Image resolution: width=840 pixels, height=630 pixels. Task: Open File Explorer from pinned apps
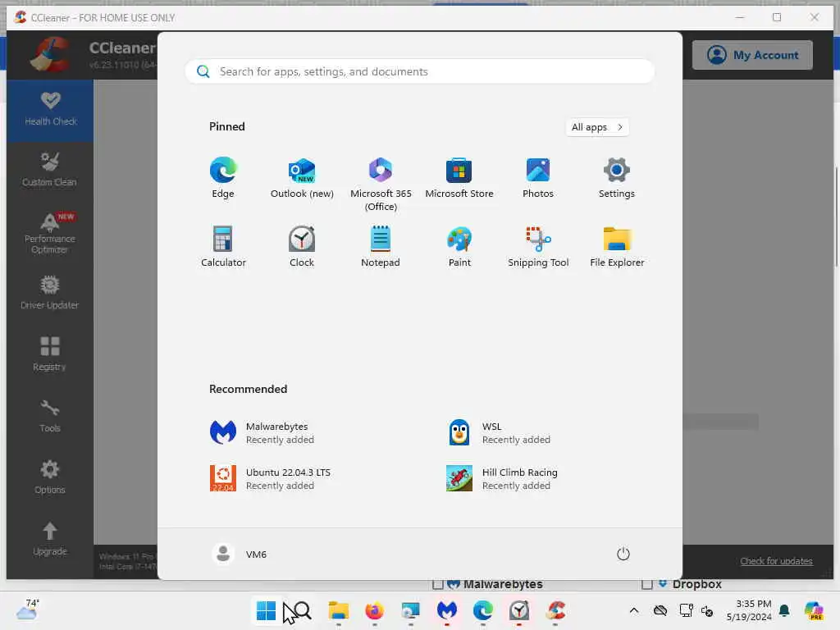[x=617, y=246]
